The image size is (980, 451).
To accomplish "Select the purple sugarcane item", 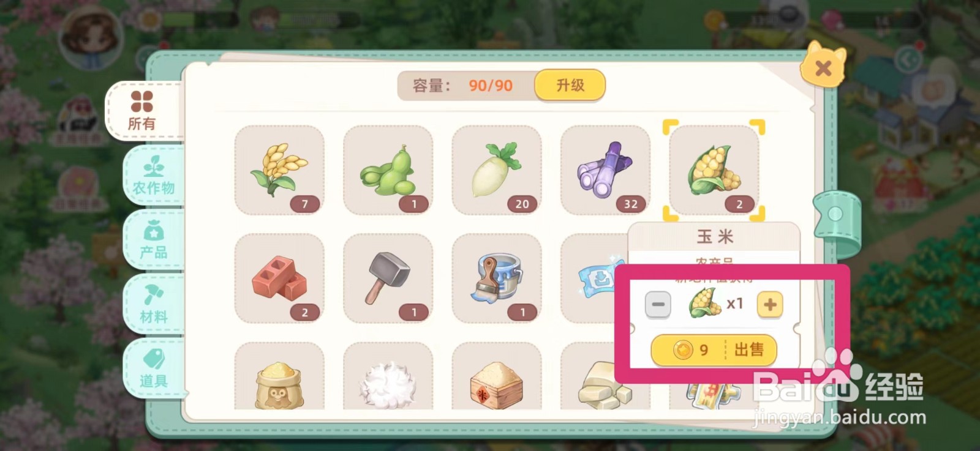I will (x=605, y=170).
